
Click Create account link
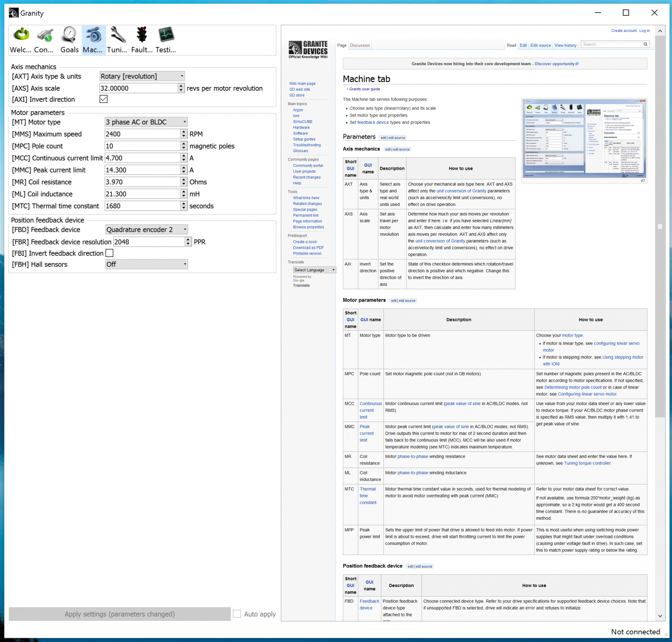click(624, 31)
